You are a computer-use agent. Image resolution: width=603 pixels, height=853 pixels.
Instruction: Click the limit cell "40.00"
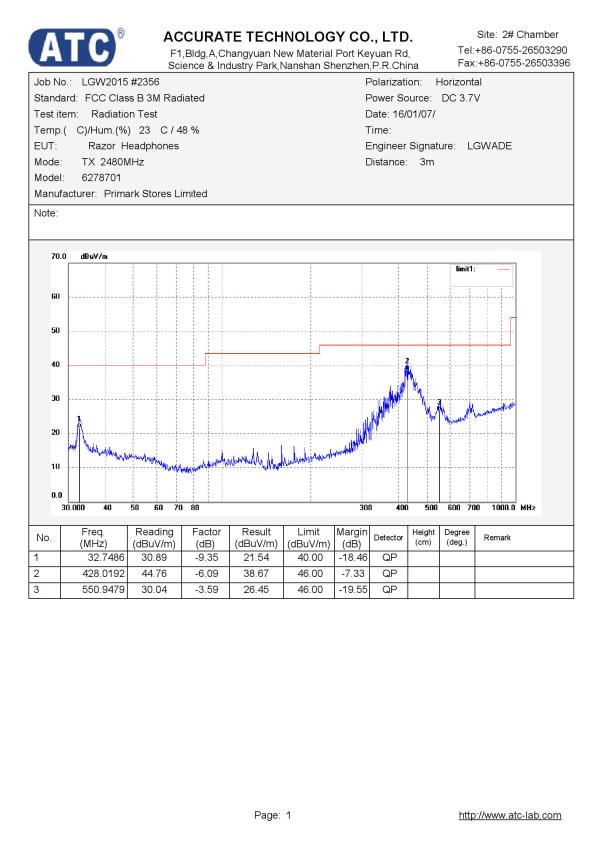tap(310, 558)
